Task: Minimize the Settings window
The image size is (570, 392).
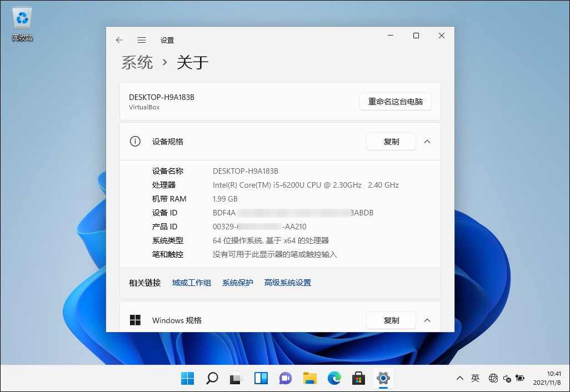Action: tap(391, 36)
